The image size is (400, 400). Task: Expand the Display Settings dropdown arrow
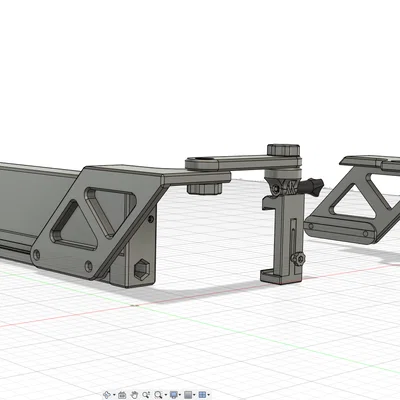pos(180,395)
